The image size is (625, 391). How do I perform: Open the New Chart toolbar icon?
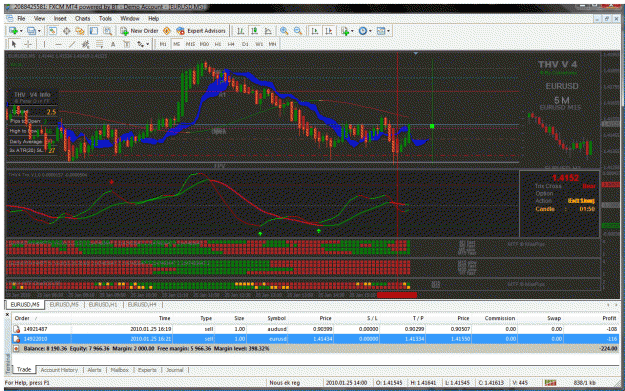13,31
